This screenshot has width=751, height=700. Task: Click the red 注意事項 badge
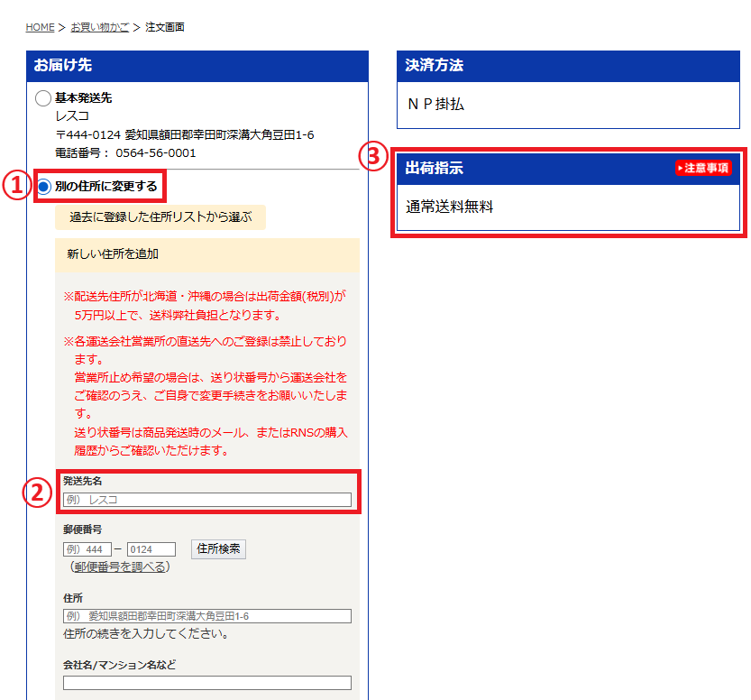tap(702, 169)
